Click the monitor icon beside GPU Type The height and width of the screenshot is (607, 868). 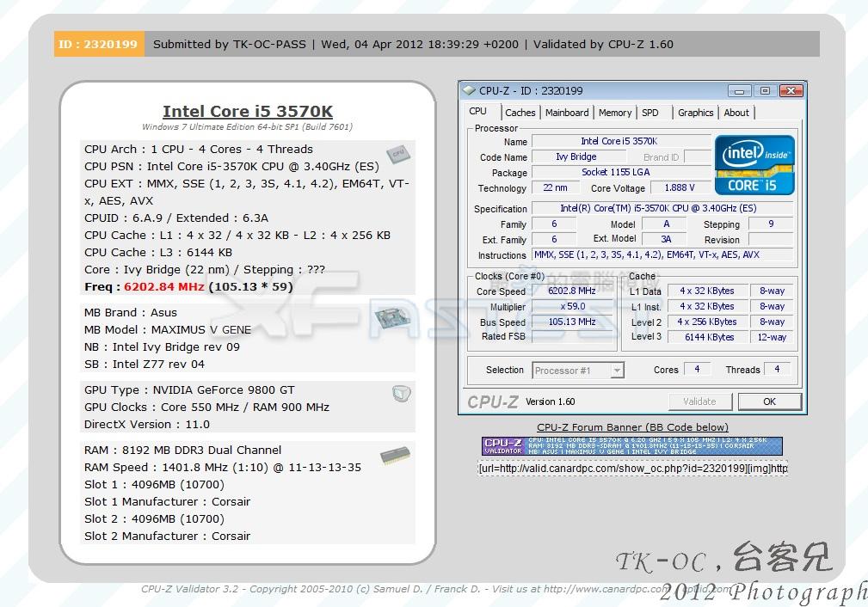click(402, 394)
